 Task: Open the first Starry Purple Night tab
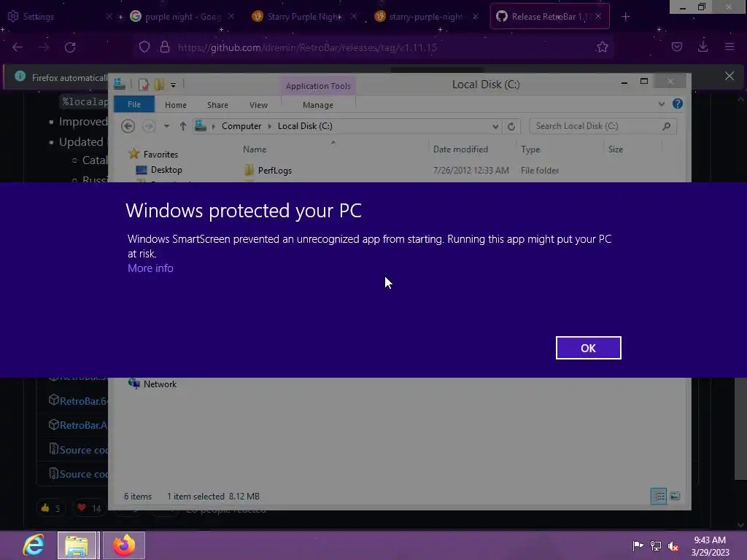[x=303, y=17]
